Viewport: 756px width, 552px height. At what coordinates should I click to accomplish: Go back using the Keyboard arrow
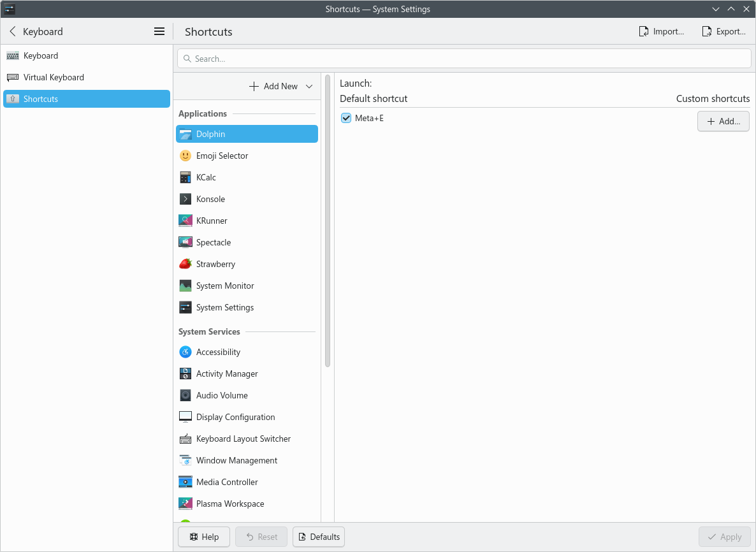(x=13, y=31)
